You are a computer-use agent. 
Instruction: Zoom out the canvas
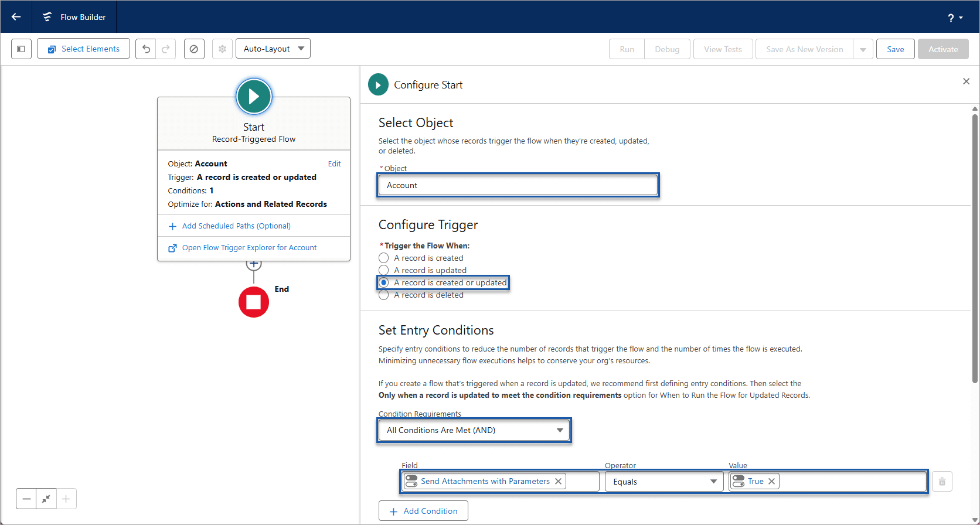pyautogui.click(x=26, y=499)
